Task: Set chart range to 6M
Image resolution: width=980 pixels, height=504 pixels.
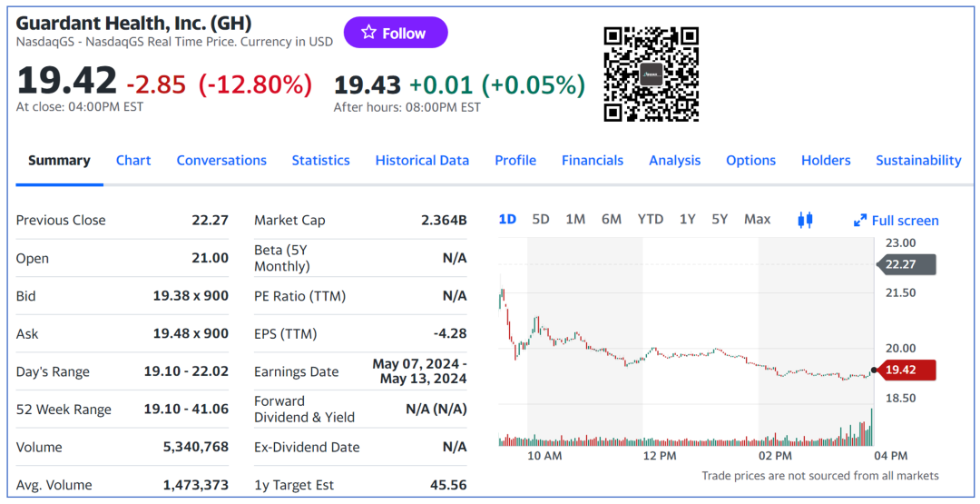Action: tap(612, 219)
